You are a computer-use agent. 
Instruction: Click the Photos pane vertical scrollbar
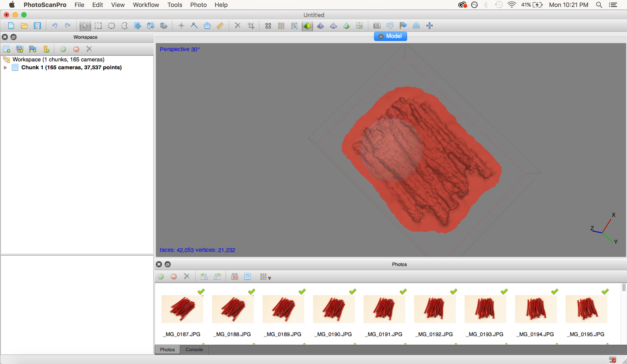click(624, 287)
